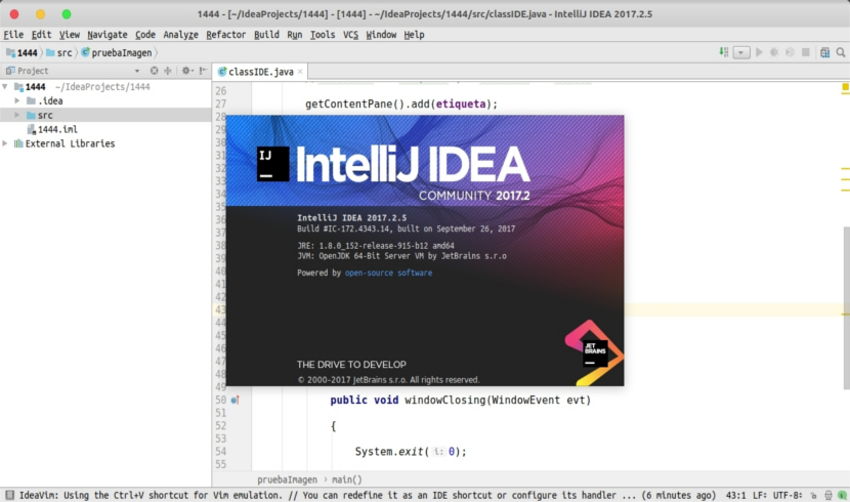
Task: Open the Help menu
Action: [414, 35]
